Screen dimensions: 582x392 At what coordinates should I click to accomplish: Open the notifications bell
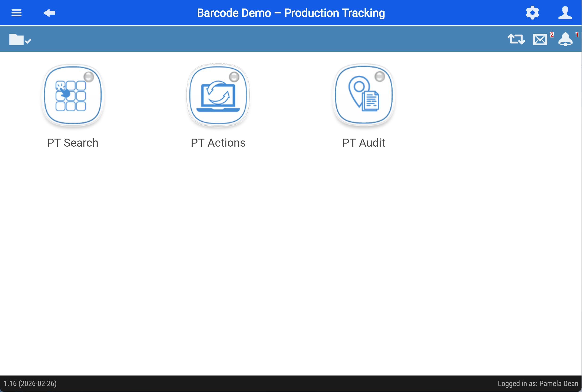566,39
